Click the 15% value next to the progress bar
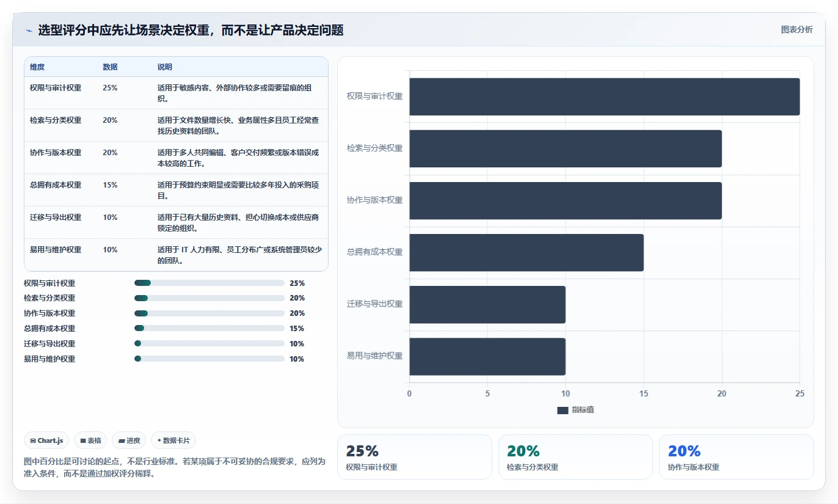Viewport: 838px width, 504px height. 297,329
